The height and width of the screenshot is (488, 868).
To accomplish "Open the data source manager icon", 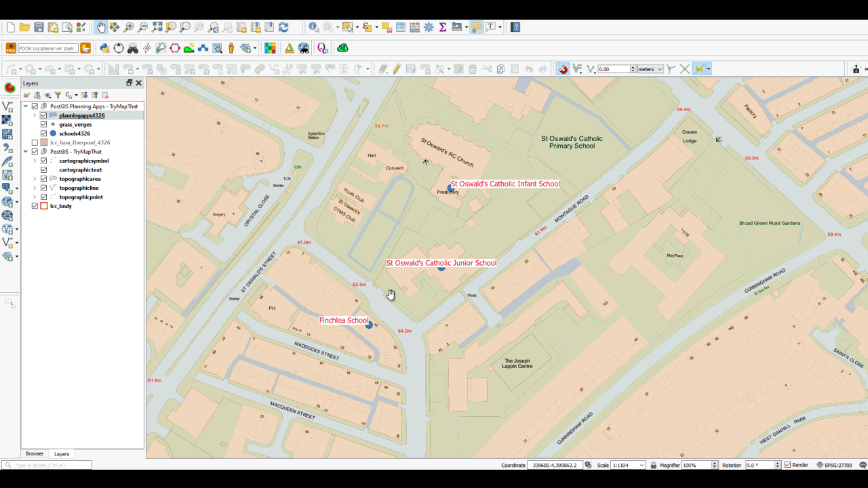I will pos(10,88).
